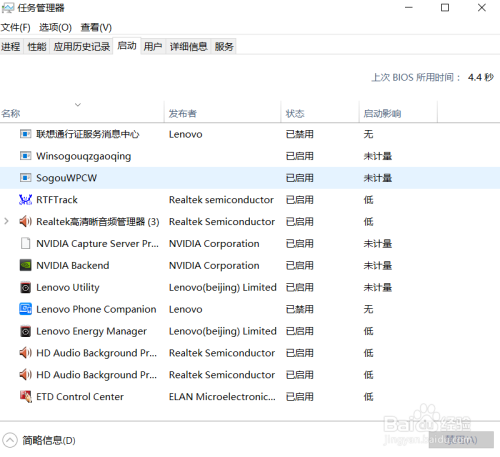Switch to the 详细信息 tab
The image size is (500, 457).
pyautogui.click(x=189, y=46)
